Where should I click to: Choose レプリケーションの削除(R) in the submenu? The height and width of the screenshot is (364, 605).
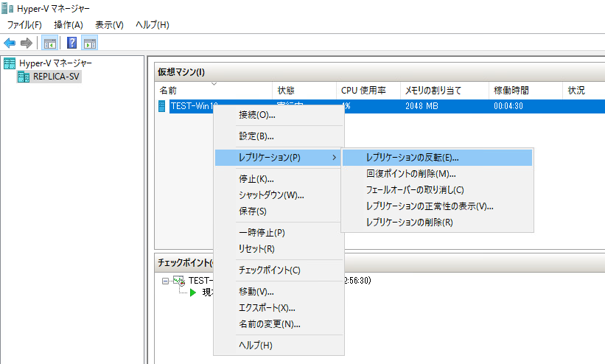pos(437,223)
